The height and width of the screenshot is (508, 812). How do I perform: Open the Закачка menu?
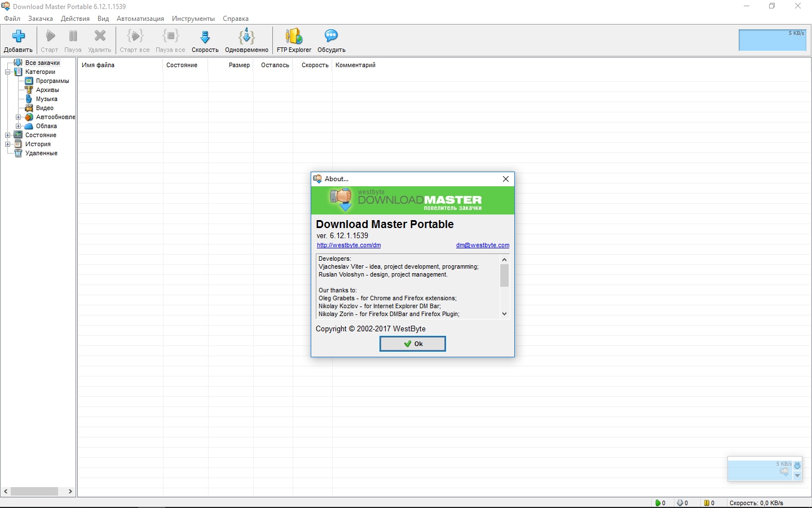41,19
